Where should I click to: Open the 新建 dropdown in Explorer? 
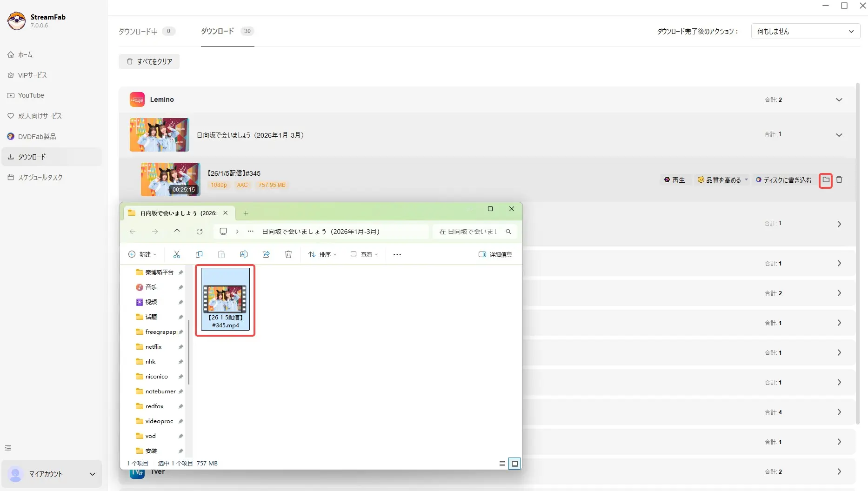coord(142,254)
